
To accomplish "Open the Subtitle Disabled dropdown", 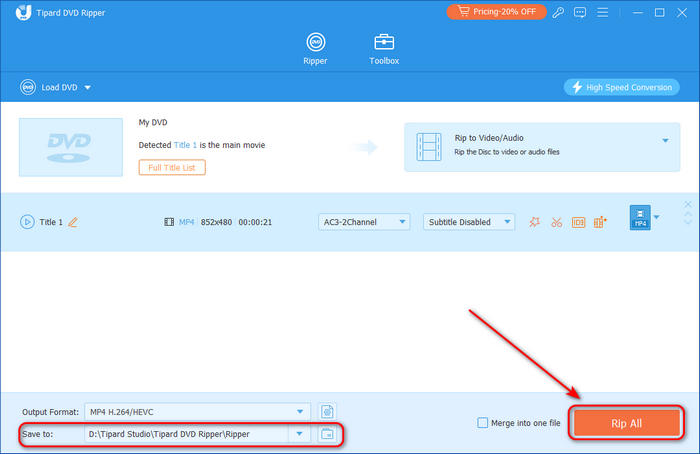I will [469, 222].
